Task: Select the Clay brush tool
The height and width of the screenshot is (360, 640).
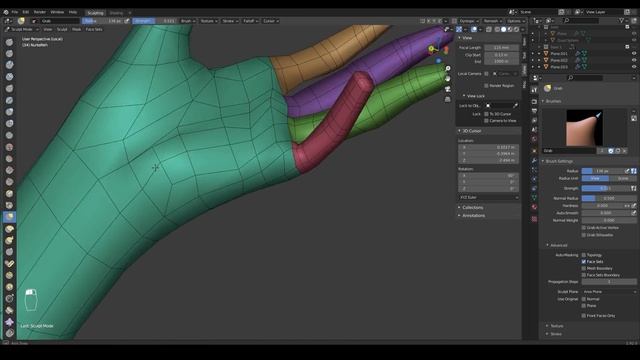Action: 9,65
